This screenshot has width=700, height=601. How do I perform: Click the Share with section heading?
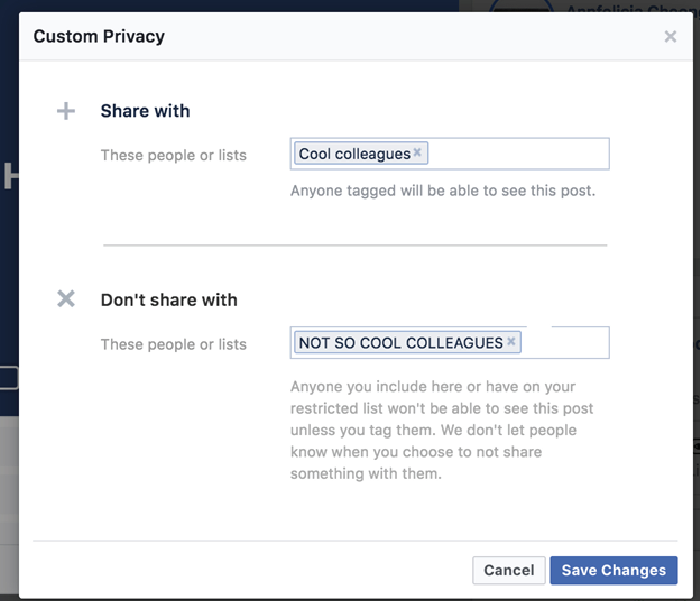tap(145, 111)
